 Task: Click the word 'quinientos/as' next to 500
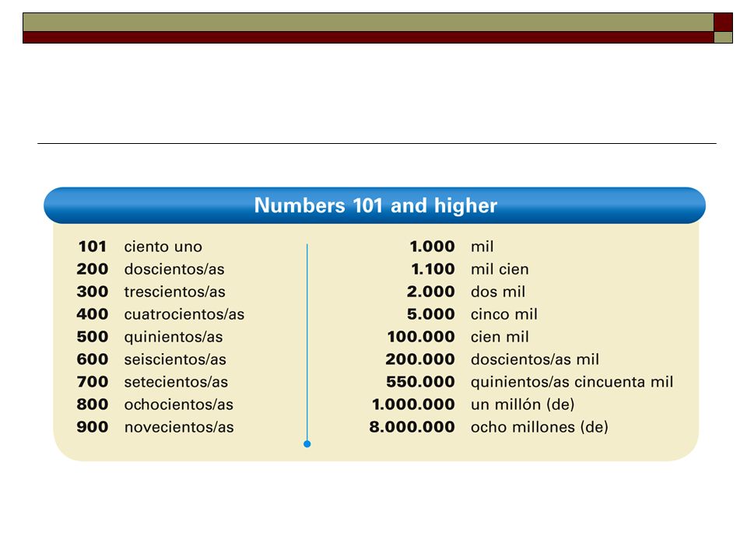point(174,337)
